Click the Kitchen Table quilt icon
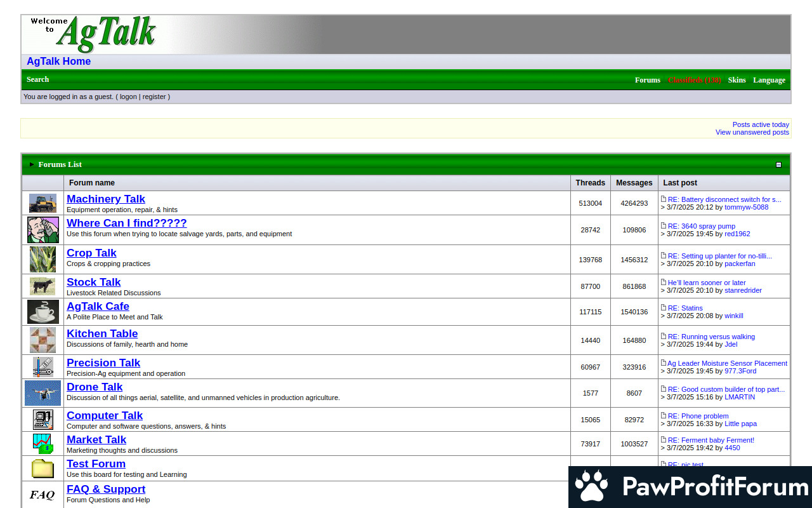 click(x=43, y=340)
